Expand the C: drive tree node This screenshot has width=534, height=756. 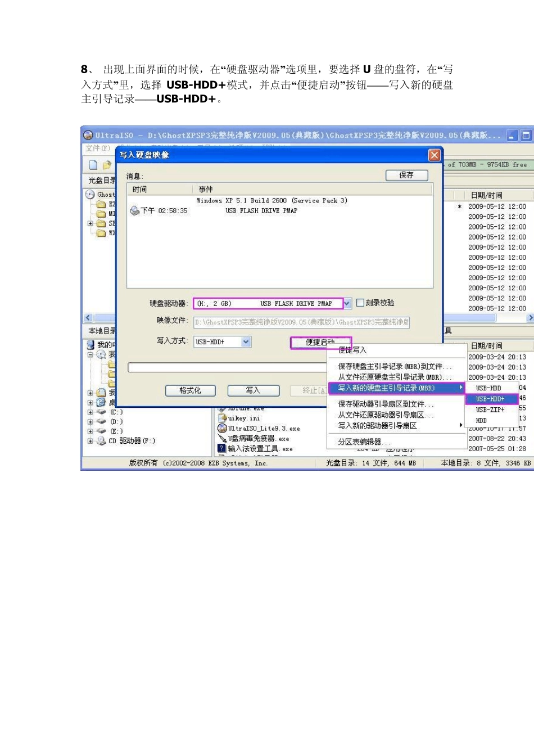tap(90, 412)
